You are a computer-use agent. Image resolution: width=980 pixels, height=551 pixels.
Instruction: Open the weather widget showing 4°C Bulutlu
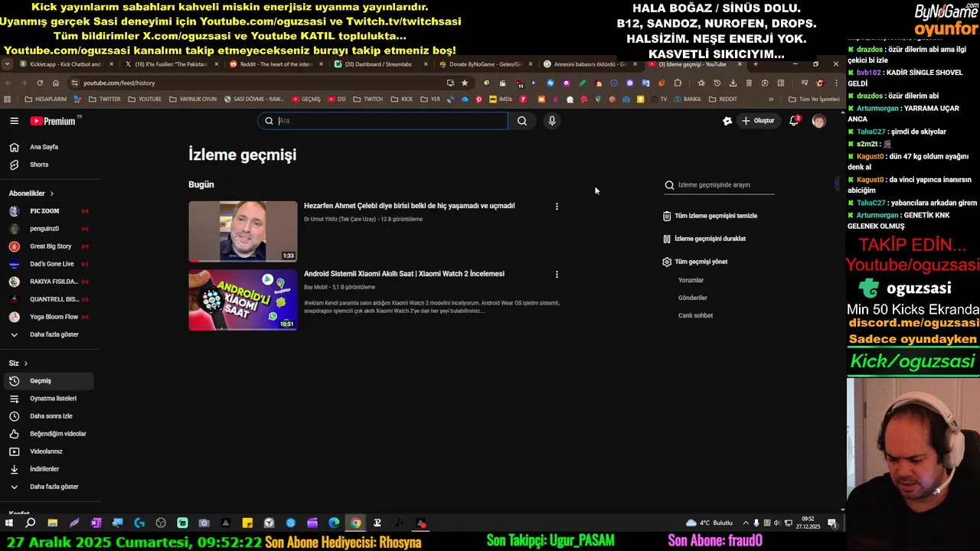click(x=710, y=523)
